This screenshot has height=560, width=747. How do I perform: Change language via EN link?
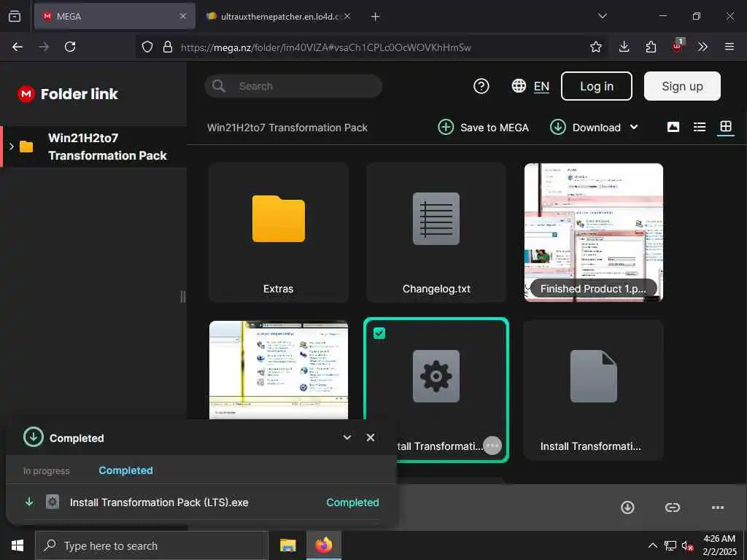pyautogui.click(x=541, y=86)
